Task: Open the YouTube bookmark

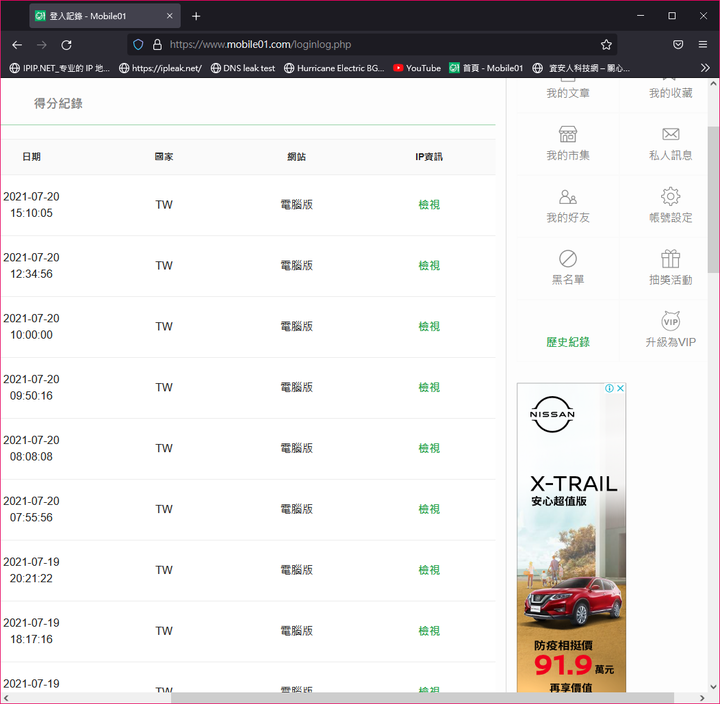Action: (x=417, y=68)
